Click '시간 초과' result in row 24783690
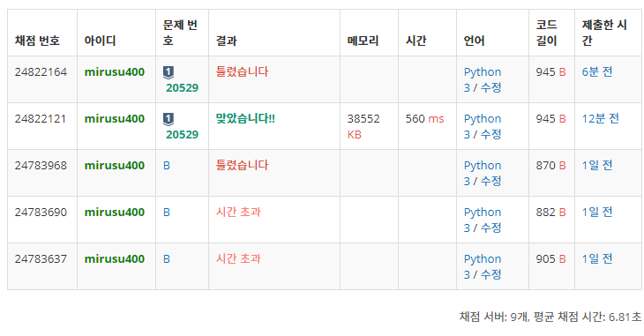This screenshot has height=336, width=644. click(238, 213)
